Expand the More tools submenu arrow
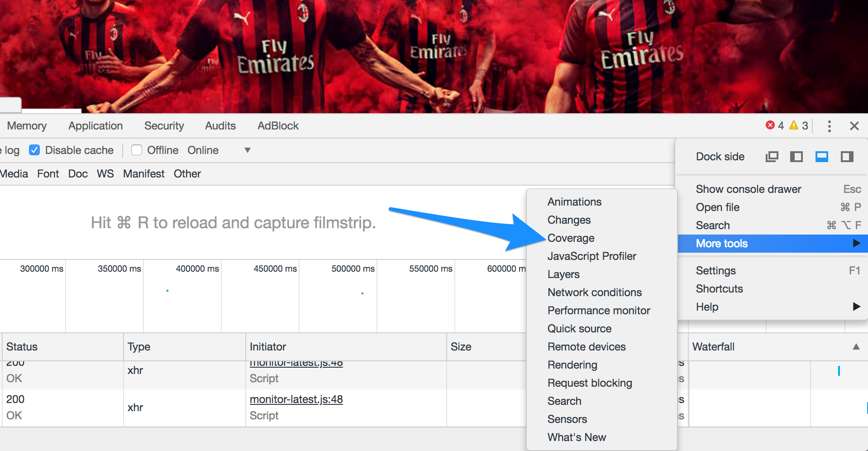The width and height of the screenshot is (868, 451). coord(856,243)
